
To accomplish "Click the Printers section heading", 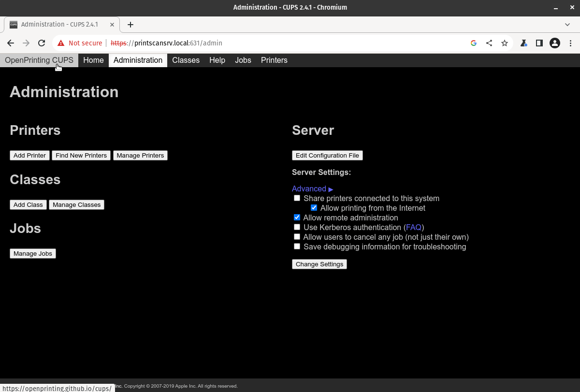I will pos(35,131).
